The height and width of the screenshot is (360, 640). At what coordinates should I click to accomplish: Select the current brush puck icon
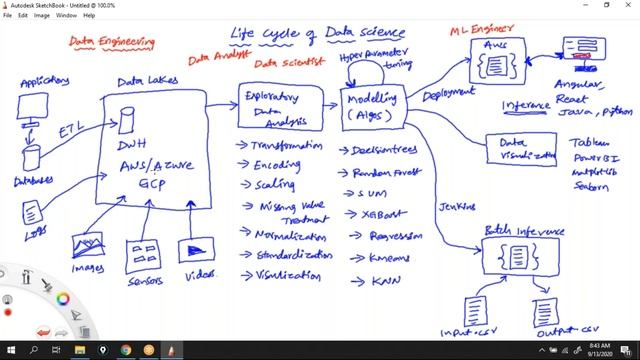pos(7,300)
